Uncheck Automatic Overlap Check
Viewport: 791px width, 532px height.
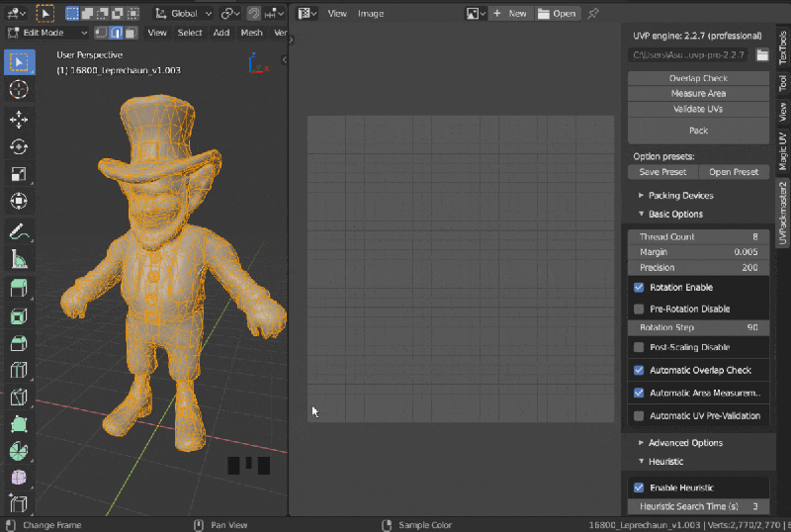pyautogui.click(x=639, y=371)
